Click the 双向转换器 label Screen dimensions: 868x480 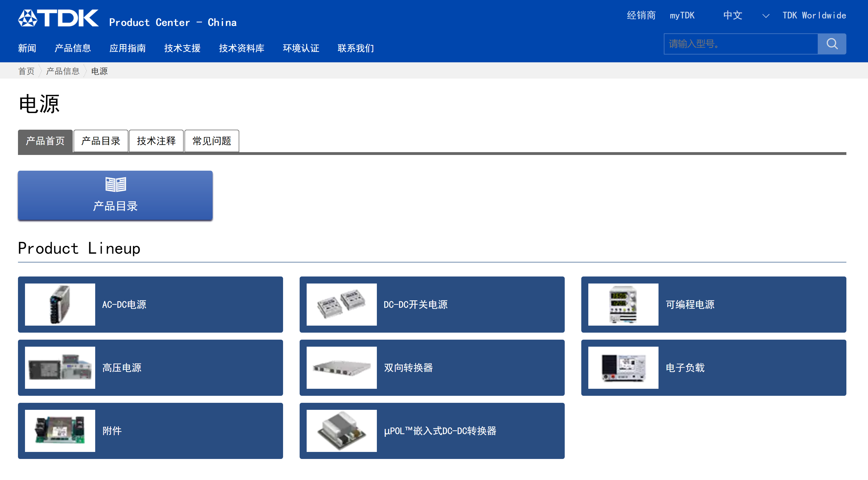pos(408,368)
